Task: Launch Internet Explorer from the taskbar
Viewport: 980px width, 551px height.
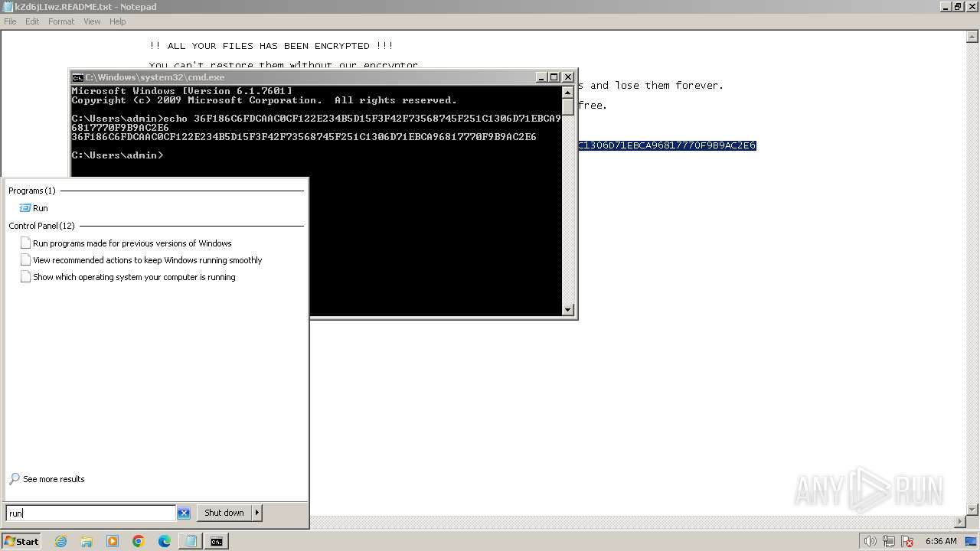Action: tap(60, 541)
